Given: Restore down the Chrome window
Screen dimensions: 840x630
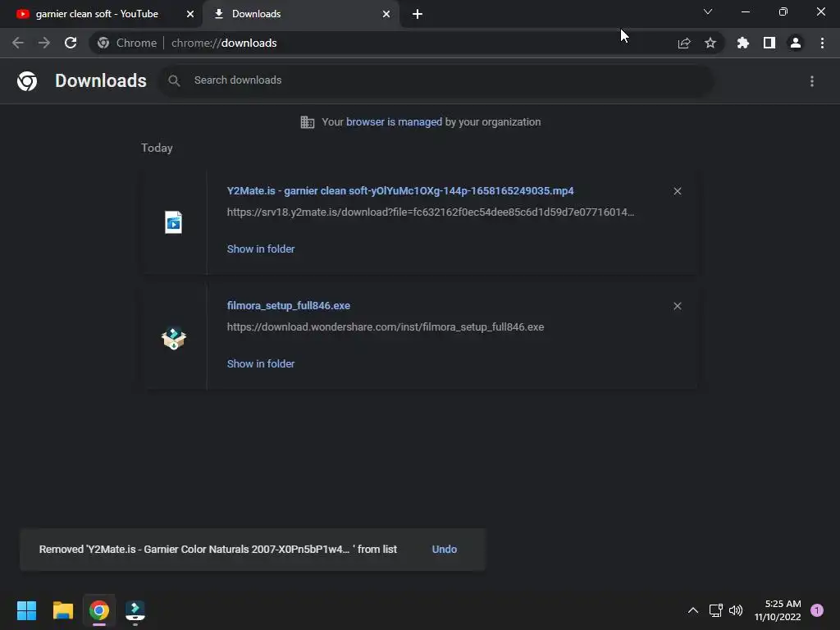Looking at the screenshot, I should coord(783,11).
